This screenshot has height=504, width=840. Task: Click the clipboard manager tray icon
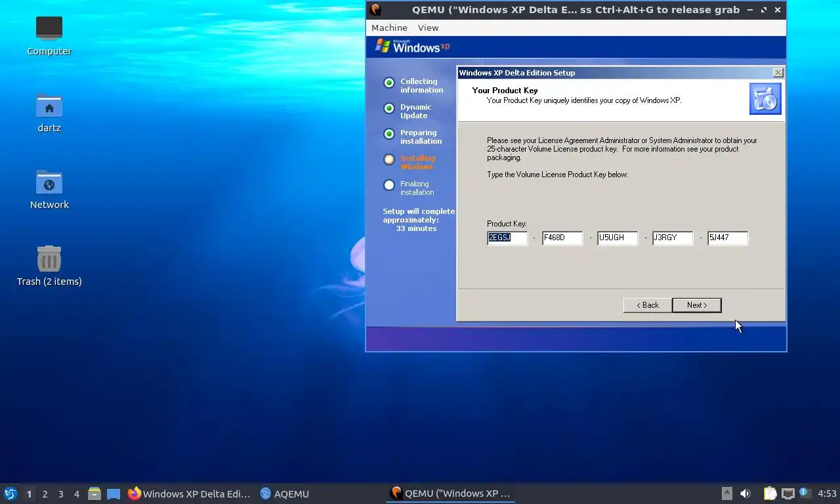tap(770, 493)
